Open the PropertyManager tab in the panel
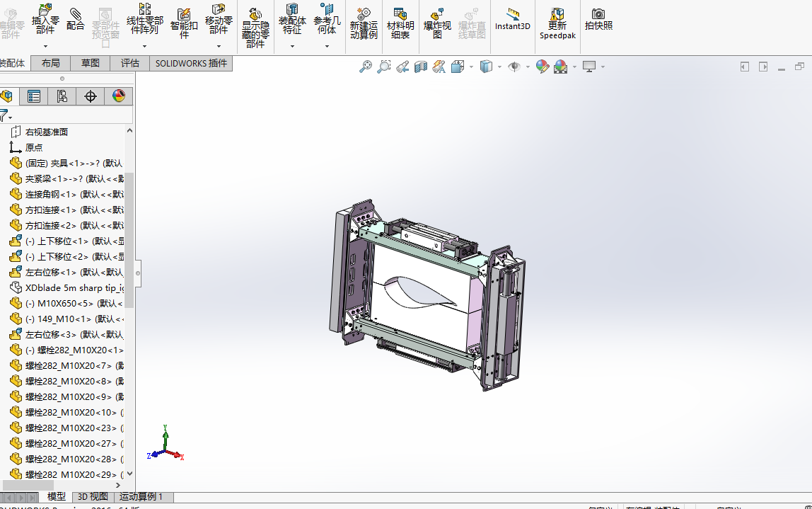This screenshot has width=812, height=509. point(34,96)
